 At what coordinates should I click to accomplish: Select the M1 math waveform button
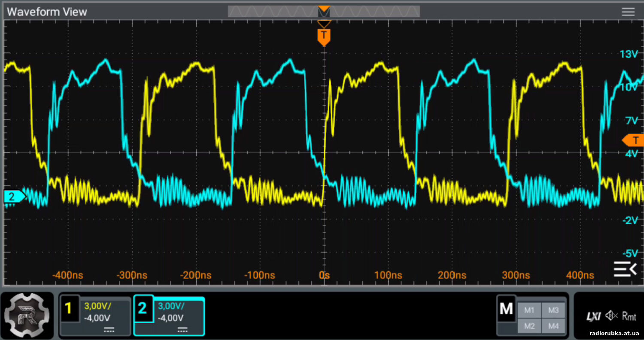[529, 310]
